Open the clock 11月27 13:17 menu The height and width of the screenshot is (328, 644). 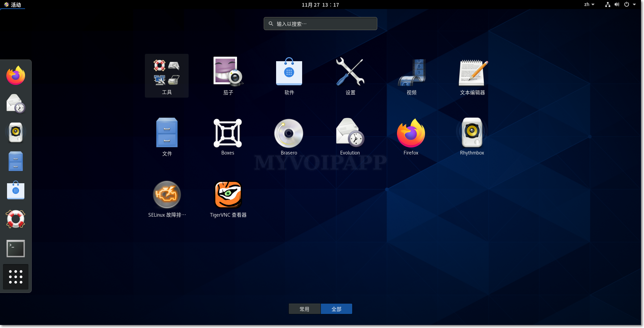tap(320, 5)
